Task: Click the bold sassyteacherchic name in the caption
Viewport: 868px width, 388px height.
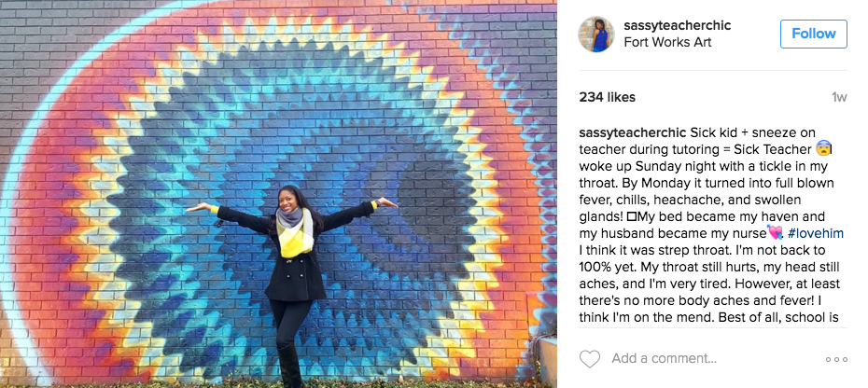Action: coord(634,132)
